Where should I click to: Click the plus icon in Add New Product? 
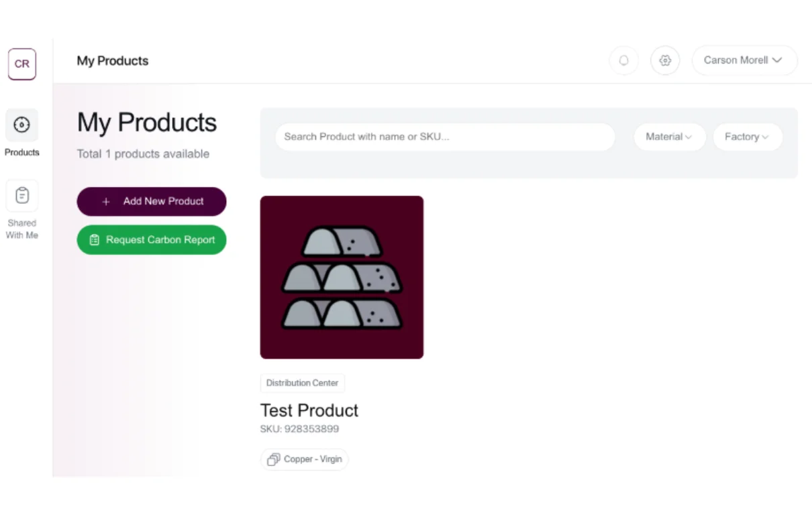point(105,201)
